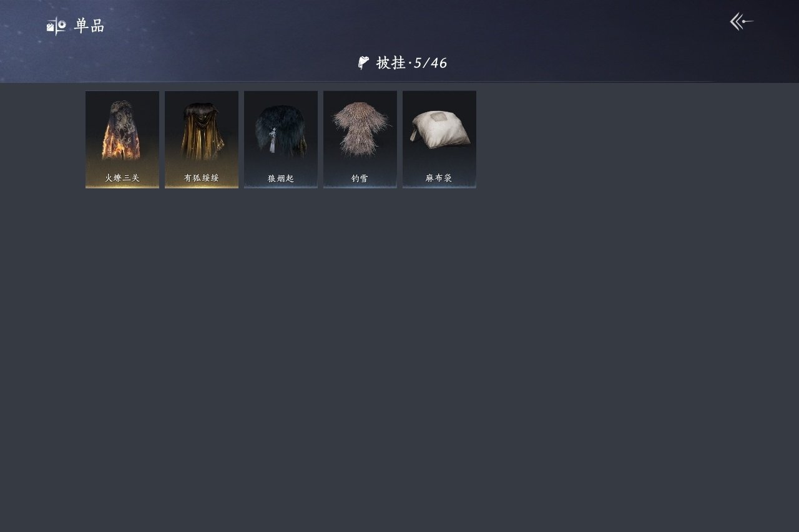Select the flaming 火燎三关 cloak artwork
799x532 pixels.
(x=122, y=130)
